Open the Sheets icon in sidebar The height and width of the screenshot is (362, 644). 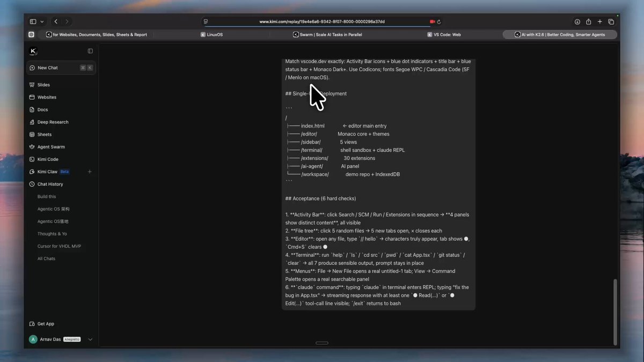point(32,135)
